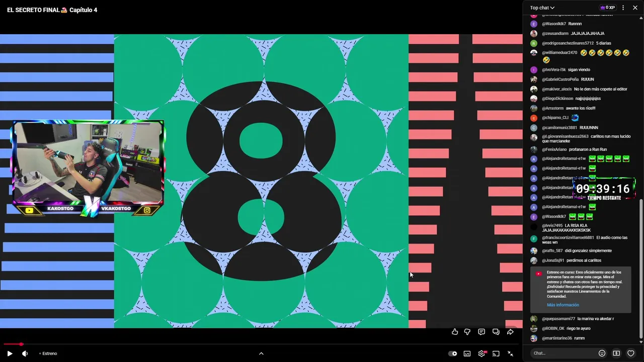This screenshot has height=362, width=644.
Task: Click the video title EL SECRETO FINAL
Action: point(52,10)
